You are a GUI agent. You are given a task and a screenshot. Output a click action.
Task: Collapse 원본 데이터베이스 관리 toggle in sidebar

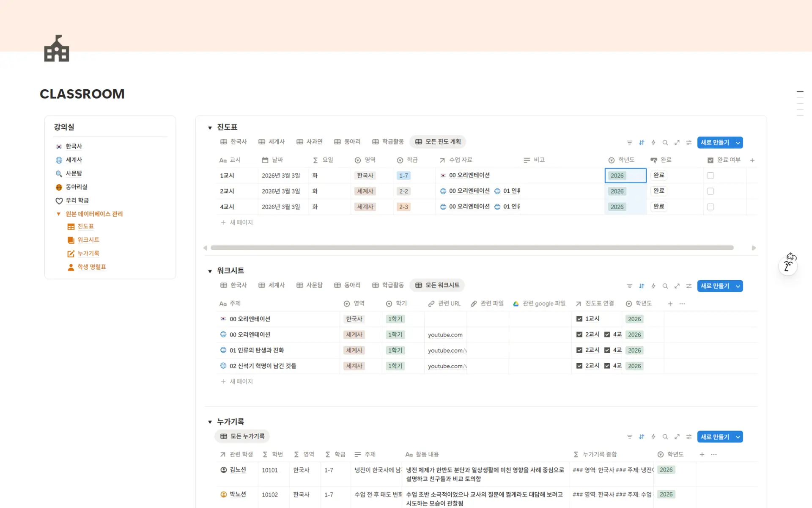(x=59, y=214)
